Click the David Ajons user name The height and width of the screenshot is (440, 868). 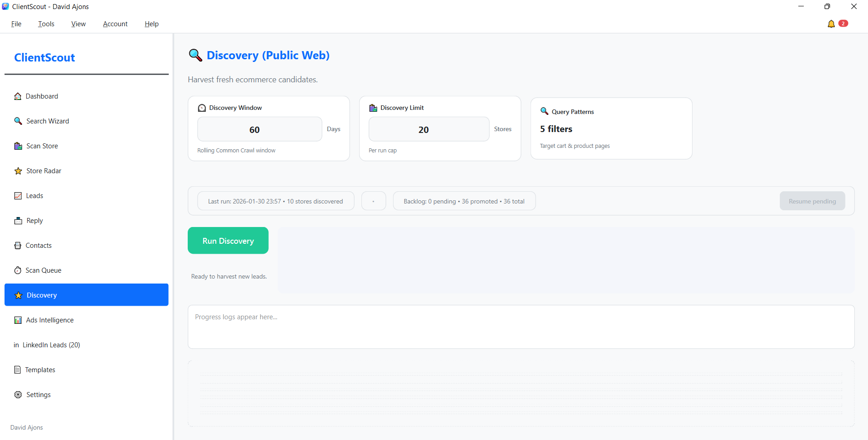coord(27,427)
